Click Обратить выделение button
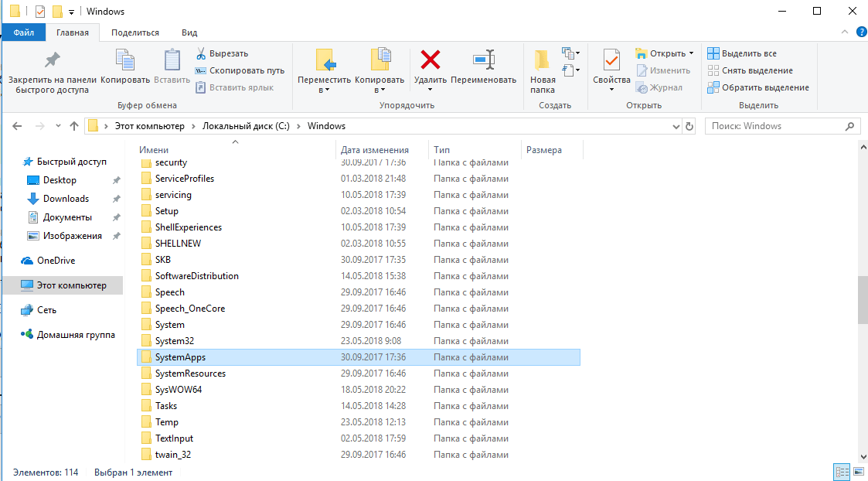Screen dimensions: 868x481 pos(757,87)
